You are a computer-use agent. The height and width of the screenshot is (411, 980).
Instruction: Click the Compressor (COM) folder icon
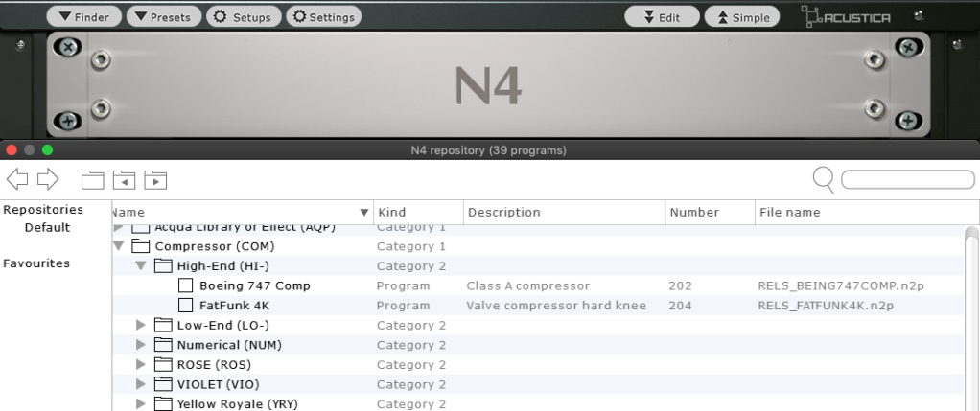[141, 246]
